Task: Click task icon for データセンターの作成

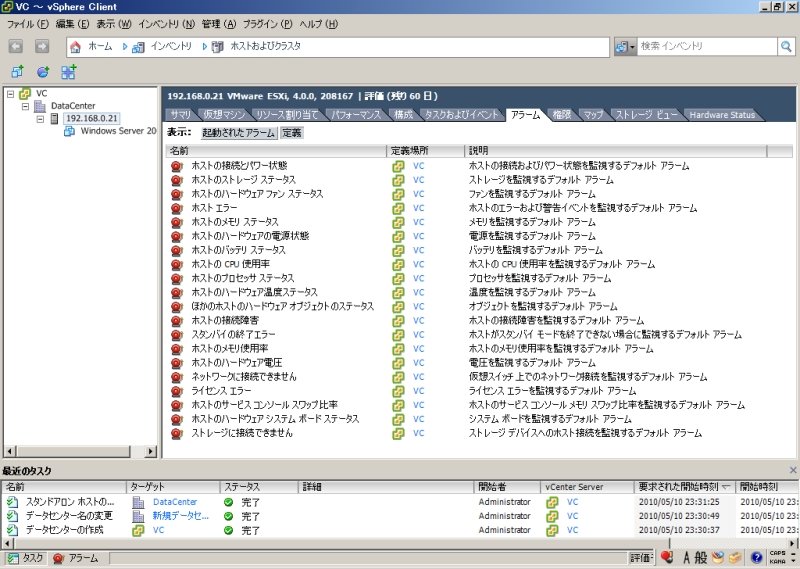Action: coord(12,530)
